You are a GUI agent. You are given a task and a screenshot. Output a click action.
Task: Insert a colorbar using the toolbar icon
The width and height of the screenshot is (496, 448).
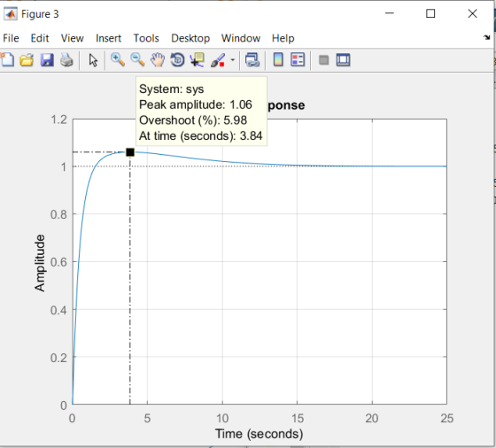(x=278, y=59)
